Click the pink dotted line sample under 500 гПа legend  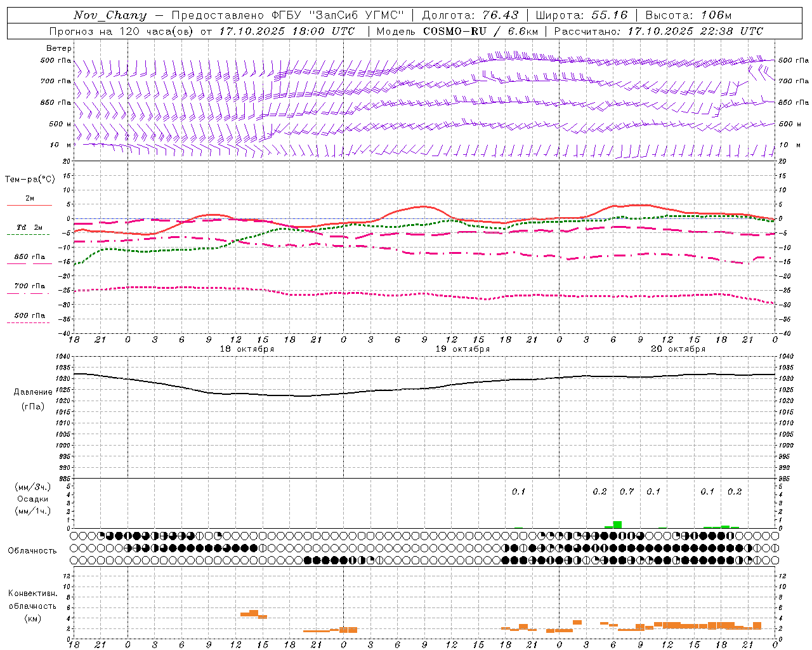[x=28, y=322]
